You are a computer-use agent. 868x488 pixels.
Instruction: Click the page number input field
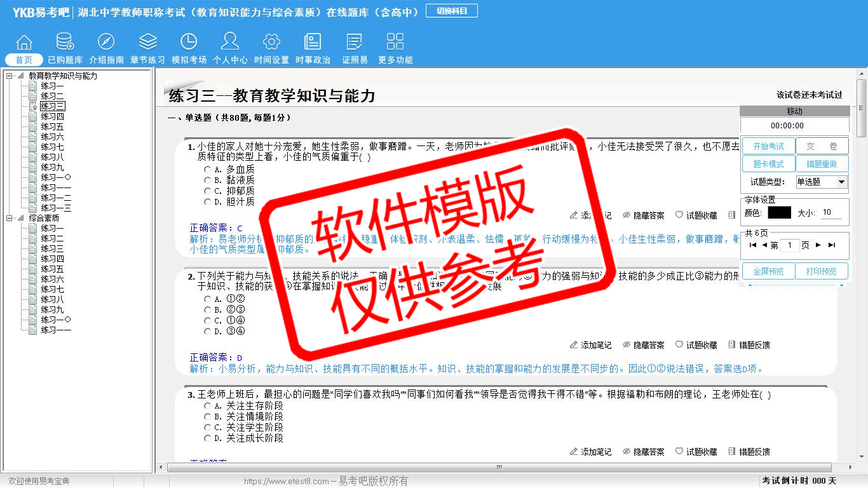[x=789, y=245]
